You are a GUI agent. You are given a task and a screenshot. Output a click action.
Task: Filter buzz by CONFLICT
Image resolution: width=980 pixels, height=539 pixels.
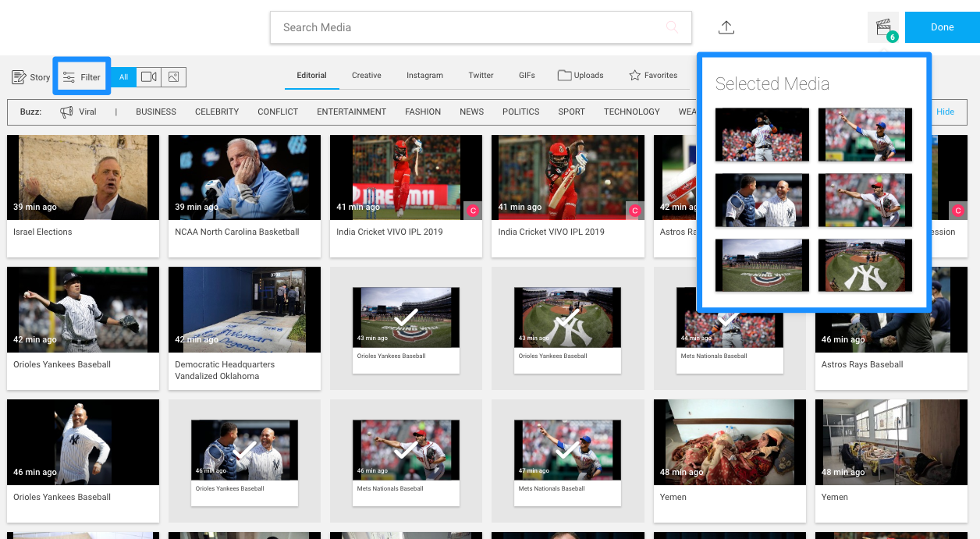pos(278,112)
